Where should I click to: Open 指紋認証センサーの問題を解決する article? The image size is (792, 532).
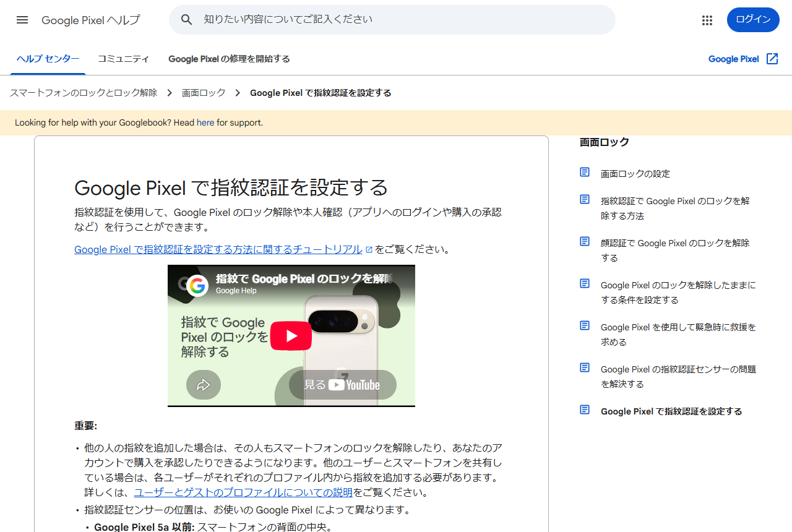(x=678, y=377)
